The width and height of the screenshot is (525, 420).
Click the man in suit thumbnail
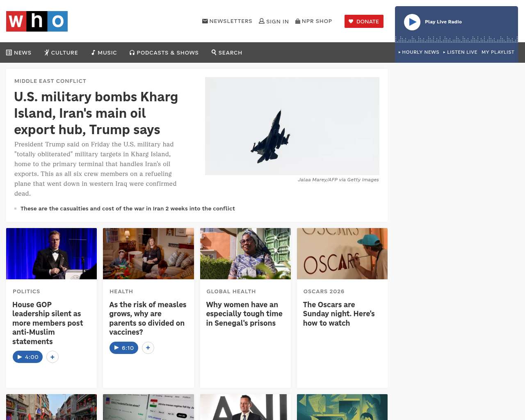(245, 407)
